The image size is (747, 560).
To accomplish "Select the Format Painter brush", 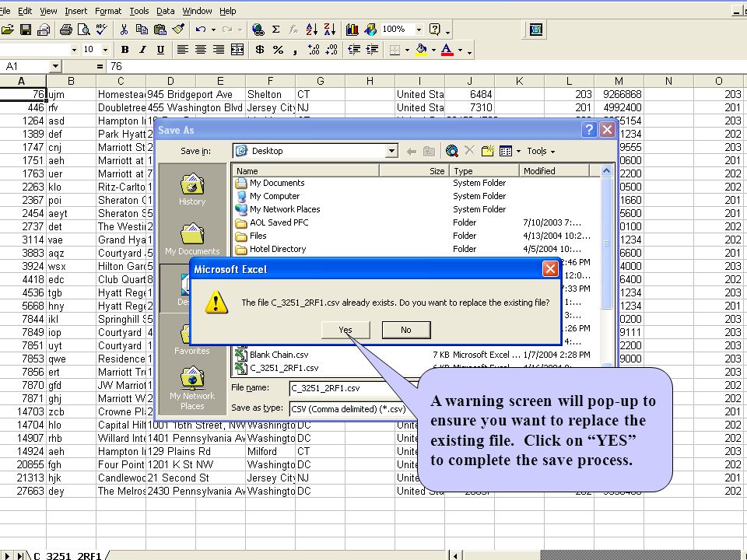I will coord(178,30).
